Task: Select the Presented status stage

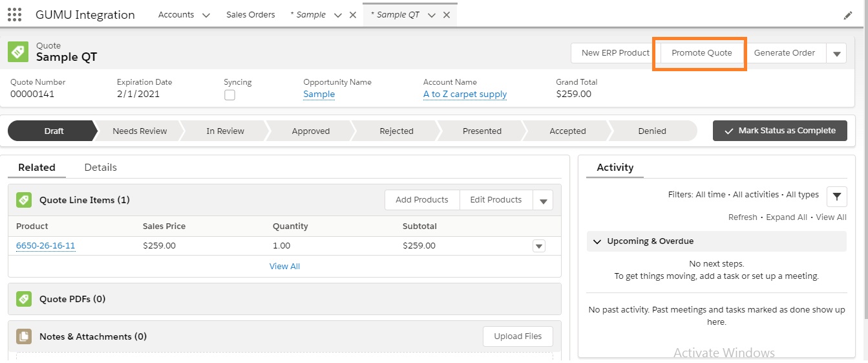Action: (482, 131)
